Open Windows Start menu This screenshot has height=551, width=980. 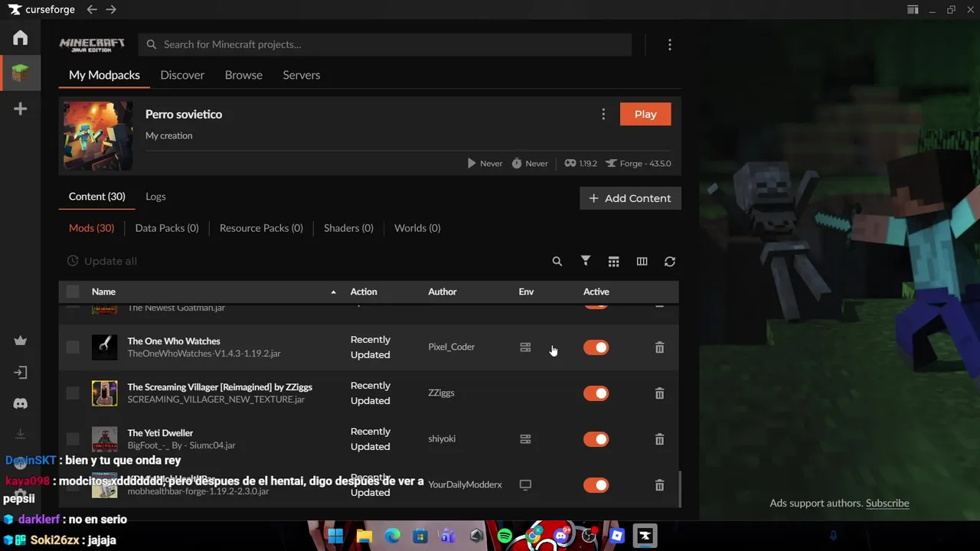[x=335, y=536]
